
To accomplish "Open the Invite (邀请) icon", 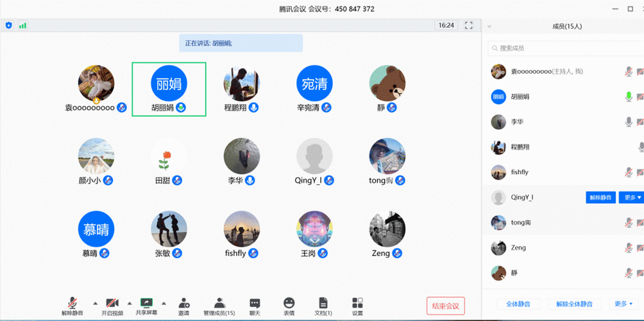I will (x=183, y=303).
